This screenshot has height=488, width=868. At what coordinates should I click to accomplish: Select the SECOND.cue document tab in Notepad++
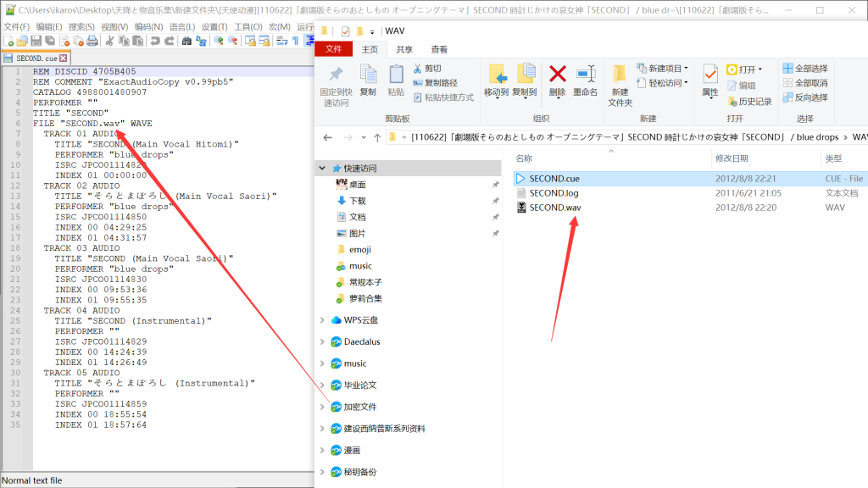coord(36,58)
